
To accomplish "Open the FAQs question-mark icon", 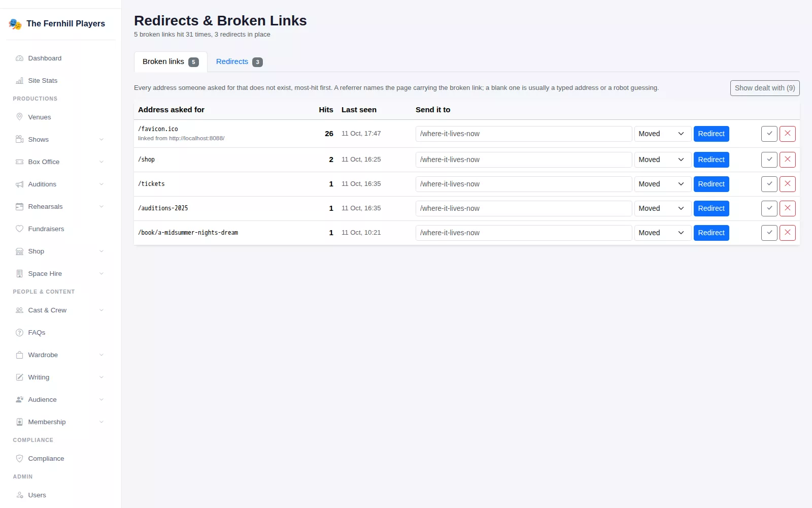I will 19,332.
